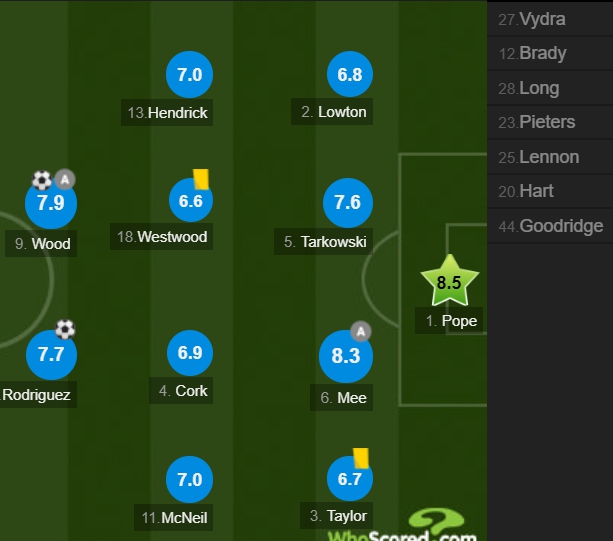
Task: Click Rodriguez's goal ball icon
Action: click(65, 329)
